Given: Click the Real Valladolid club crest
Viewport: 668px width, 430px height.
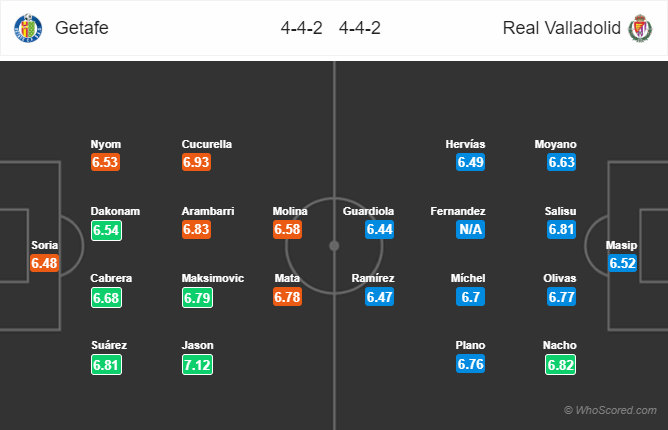Looking at the screenshot, I should point(639,28).
